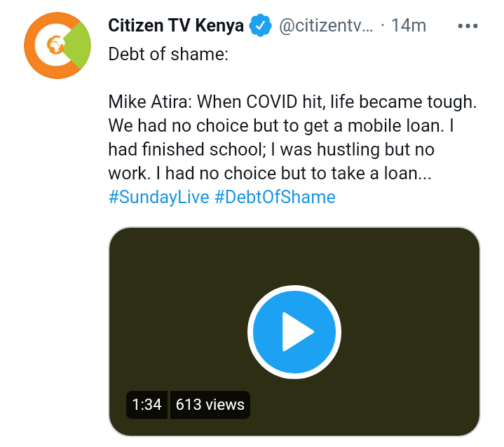504x447 pixels.
Task: Click the 'Debt of shame:' headline text
Action: click(168, 54)
